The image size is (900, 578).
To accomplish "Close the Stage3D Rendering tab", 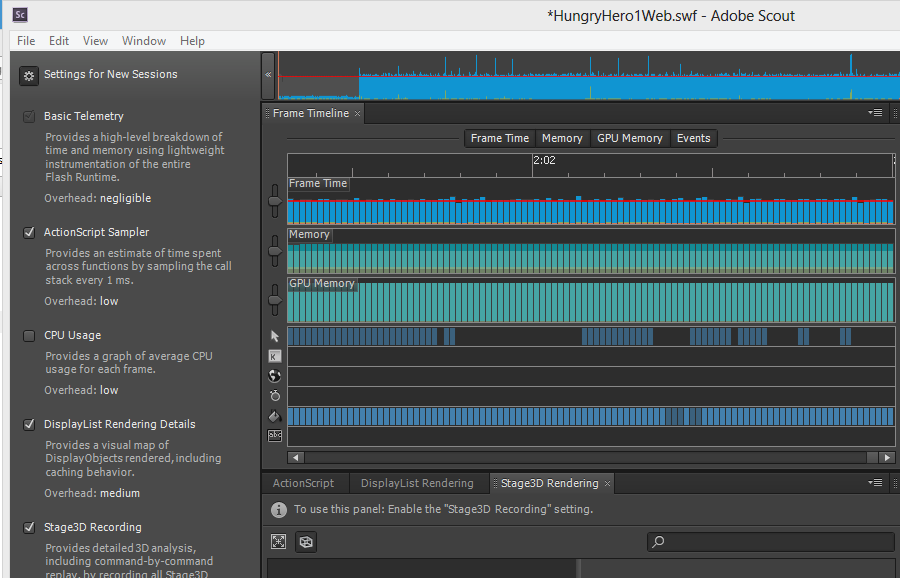I will (607, 483).
